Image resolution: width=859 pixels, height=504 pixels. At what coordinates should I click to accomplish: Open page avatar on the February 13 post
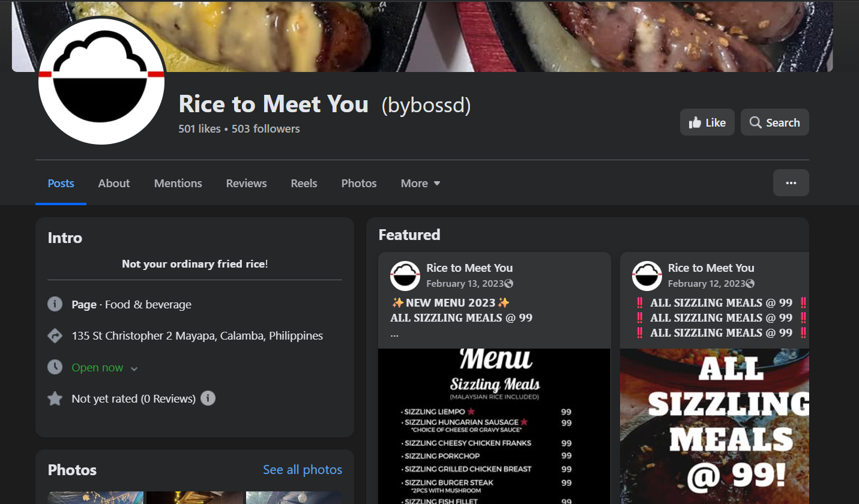(x=405, y=276)
